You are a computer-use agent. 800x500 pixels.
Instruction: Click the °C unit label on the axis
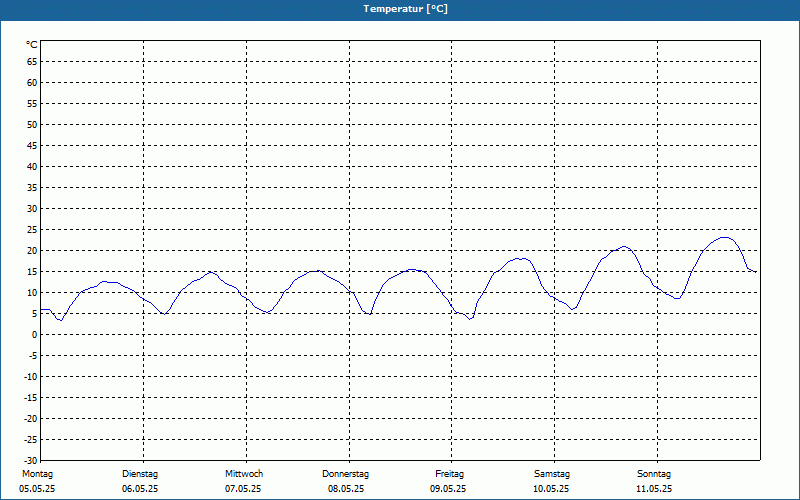tap(32, 45)
